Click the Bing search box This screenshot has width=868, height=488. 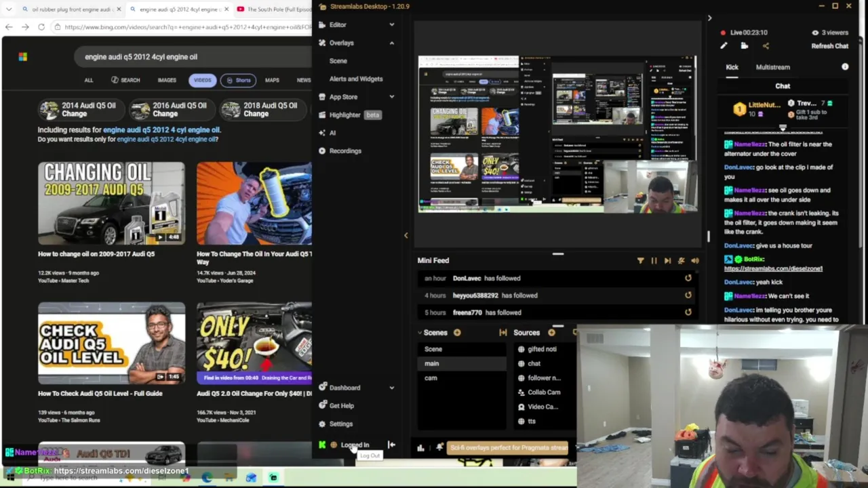tap(193, 57)
